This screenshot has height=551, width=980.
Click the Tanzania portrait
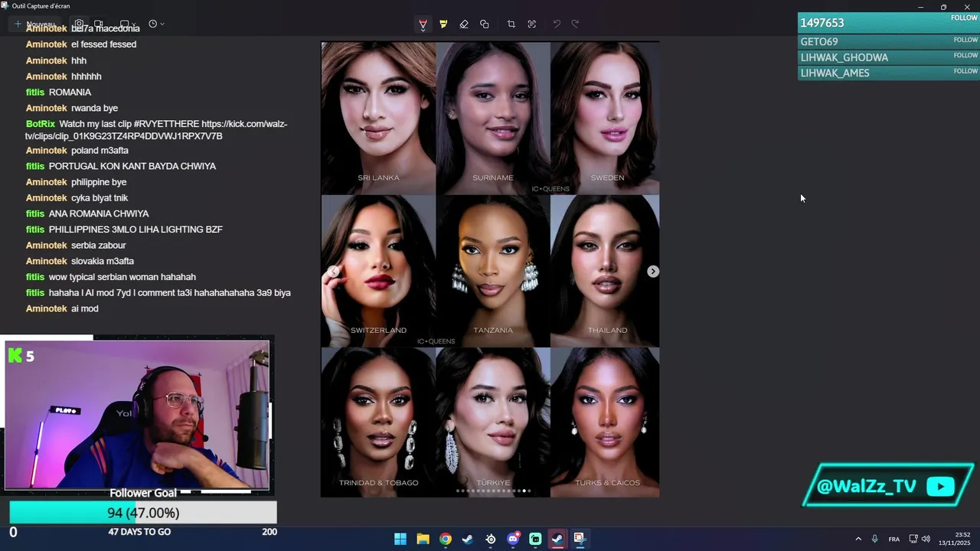pyautogui.click(x=493, y=271)
